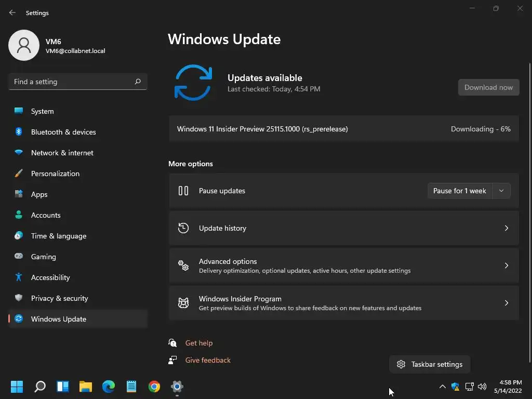Viewport: 532px width, 399px height.
Task: Open File Explorer from taskbar
Action: (x=86, y=387)
